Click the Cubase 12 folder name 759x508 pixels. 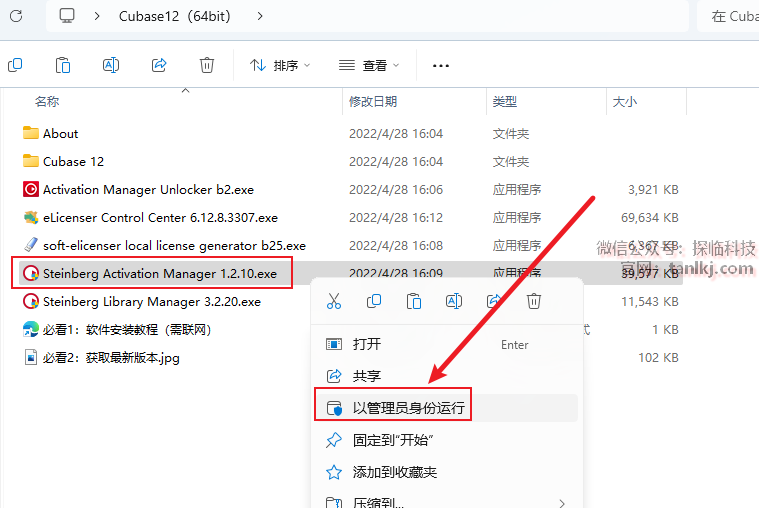coord(74,161)
